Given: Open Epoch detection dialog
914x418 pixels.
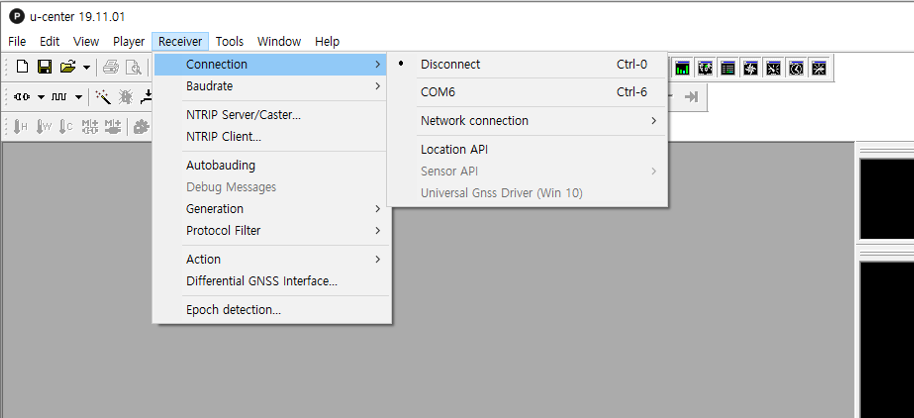Looking at the screenshot, I should (270, 310).
